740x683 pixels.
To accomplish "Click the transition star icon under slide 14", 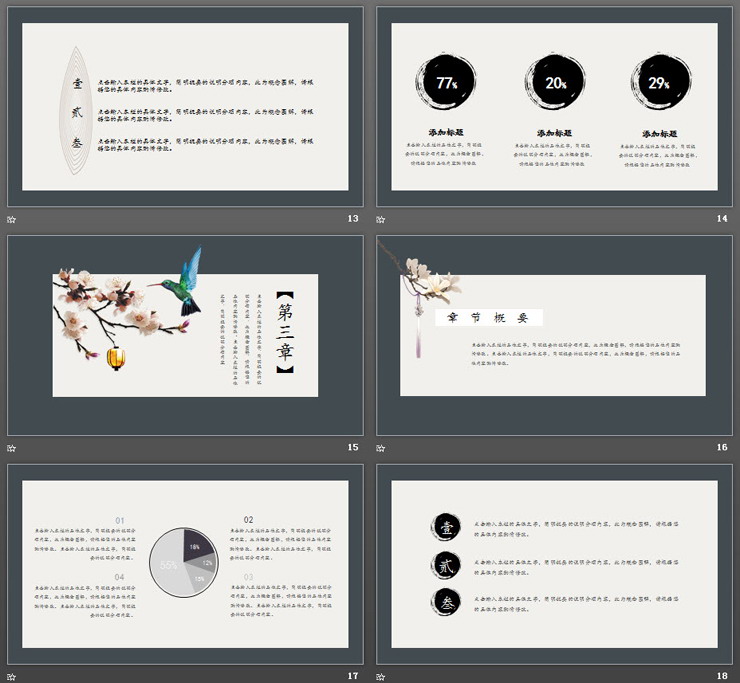I will (381, 219).
